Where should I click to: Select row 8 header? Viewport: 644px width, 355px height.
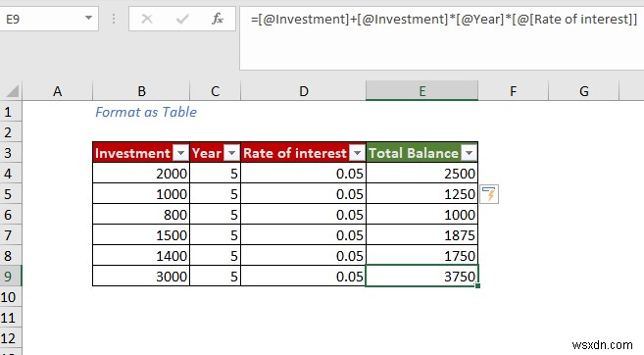11,256
